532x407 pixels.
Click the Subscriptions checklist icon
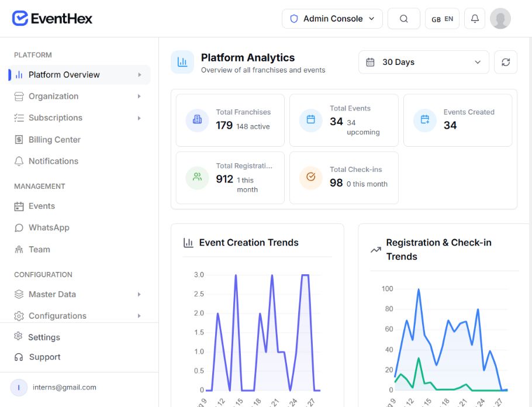click(19, 118)
